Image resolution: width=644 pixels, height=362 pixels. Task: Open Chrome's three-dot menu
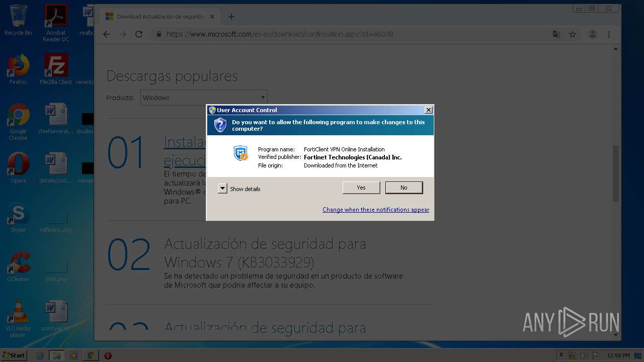(609, 34)
